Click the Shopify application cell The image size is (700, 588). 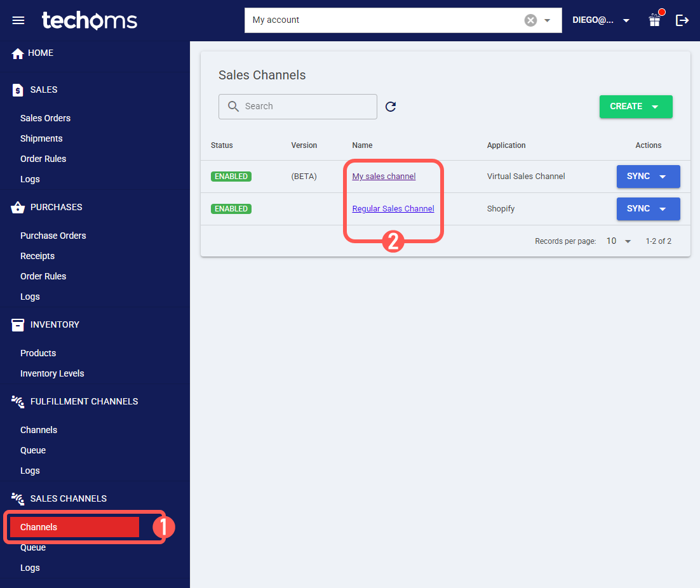501,208
